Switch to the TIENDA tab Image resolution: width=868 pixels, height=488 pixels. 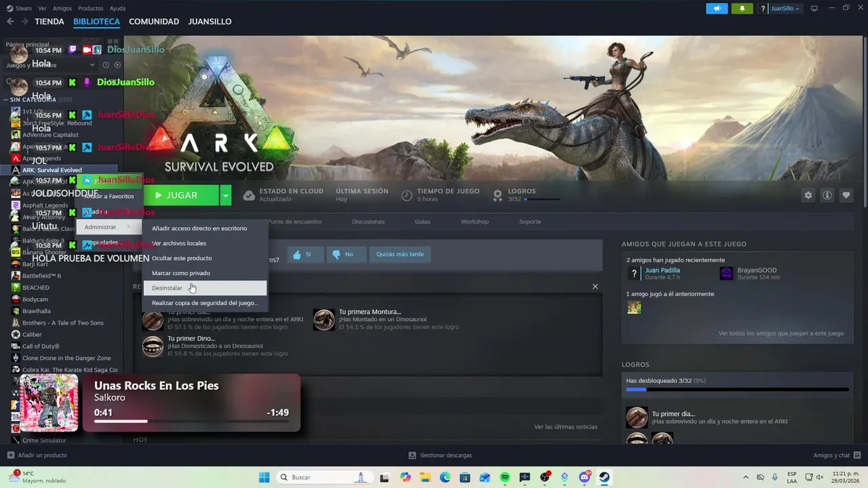pyautogui.click(x=50, y=22)
